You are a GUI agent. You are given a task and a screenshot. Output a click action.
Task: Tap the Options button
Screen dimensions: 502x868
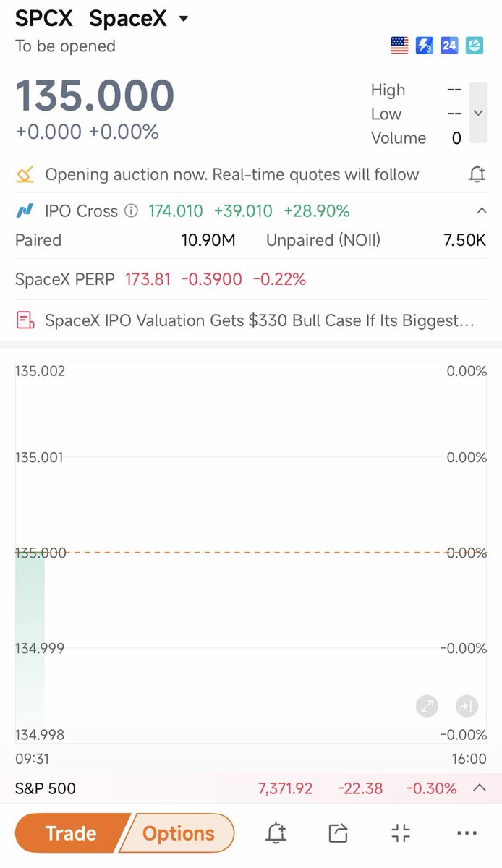tap(178, 833)
